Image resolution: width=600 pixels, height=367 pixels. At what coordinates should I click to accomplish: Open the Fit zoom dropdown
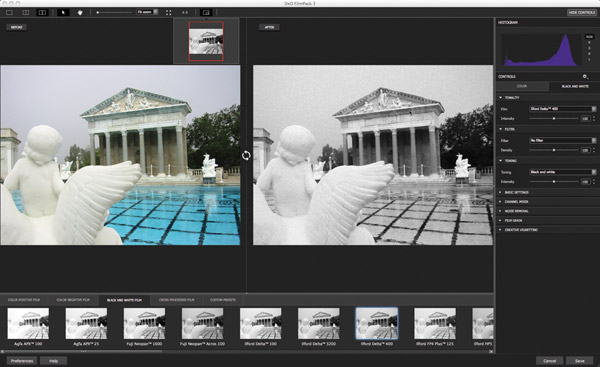pos(147,12)
